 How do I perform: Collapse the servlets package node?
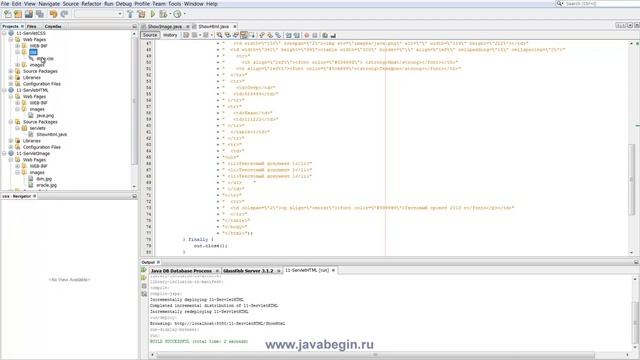pos(18,128)
